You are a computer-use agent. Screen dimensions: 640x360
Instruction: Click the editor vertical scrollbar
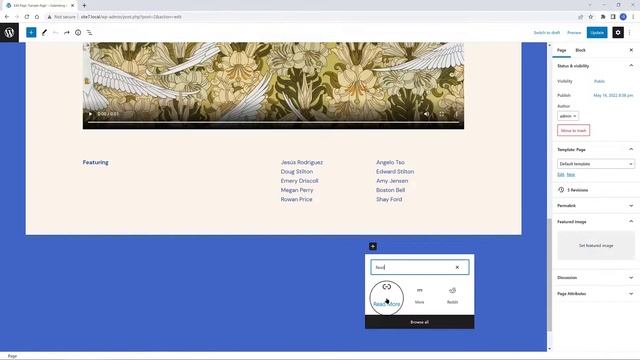point(549,275)
